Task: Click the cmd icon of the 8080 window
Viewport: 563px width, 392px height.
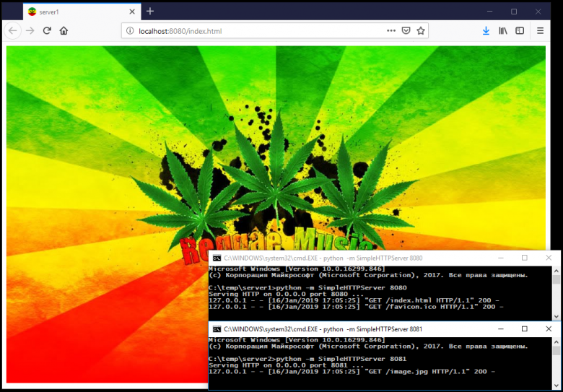Action: click(x=217, y=258)
